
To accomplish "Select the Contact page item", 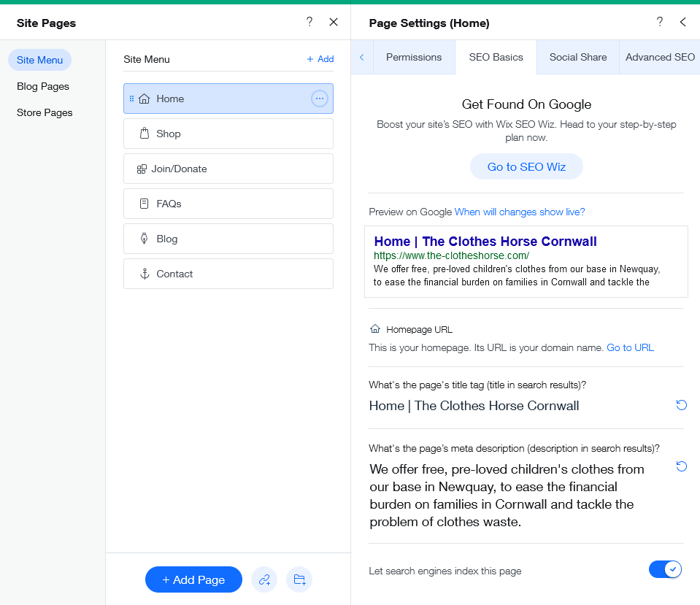I will tap(228, 274).
